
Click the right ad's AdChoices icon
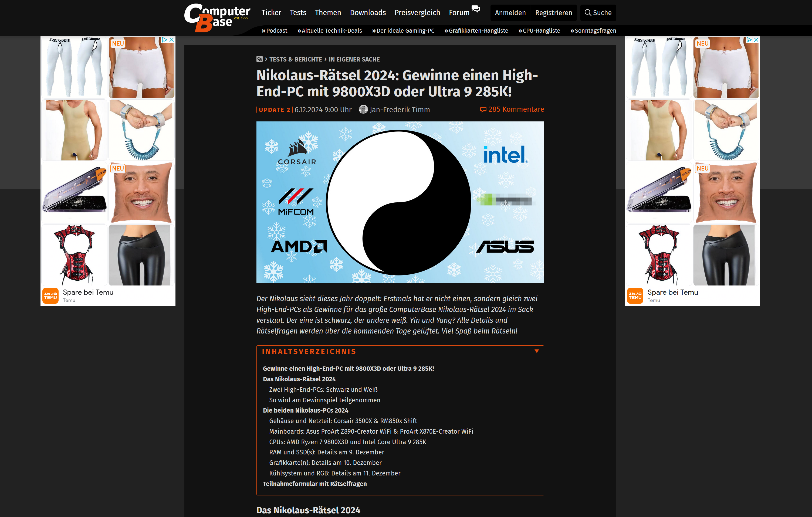[749, 40]
